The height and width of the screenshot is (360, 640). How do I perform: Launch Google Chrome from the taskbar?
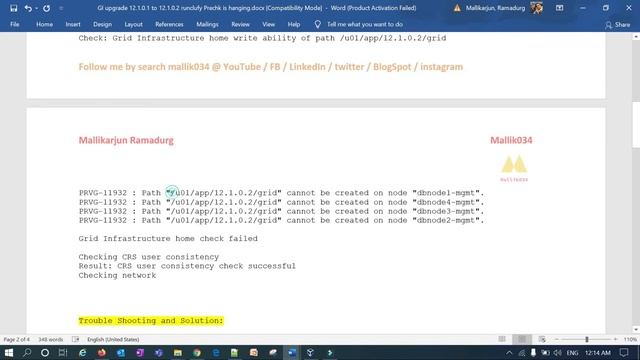pos(197,352)
